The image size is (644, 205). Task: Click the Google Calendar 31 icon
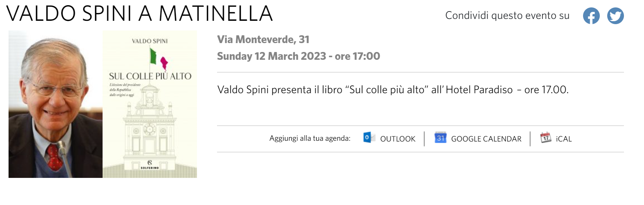click(440, 138)
